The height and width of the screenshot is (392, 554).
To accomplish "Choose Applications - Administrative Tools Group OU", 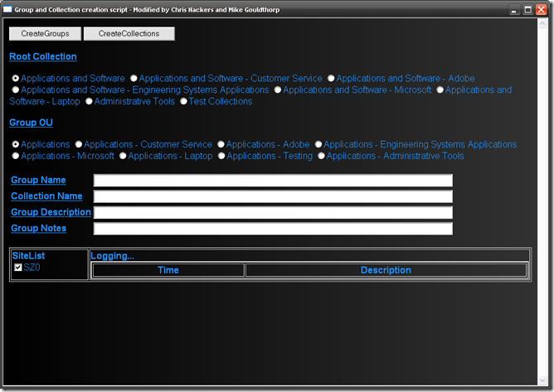I will 321,156.
